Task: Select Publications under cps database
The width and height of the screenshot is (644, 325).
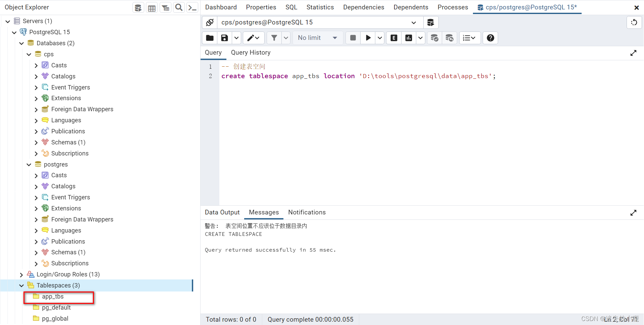Action: 68,131
